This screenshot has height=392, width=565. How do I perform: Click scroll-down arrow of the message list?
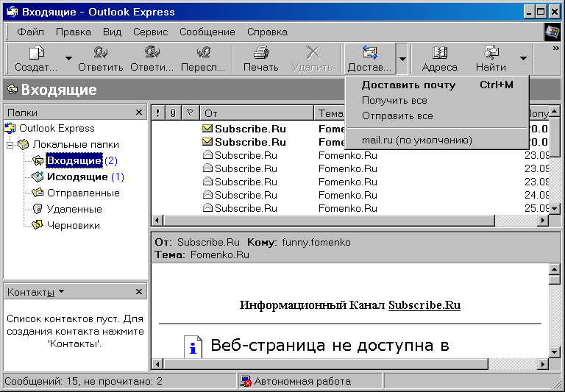(555, 209)
